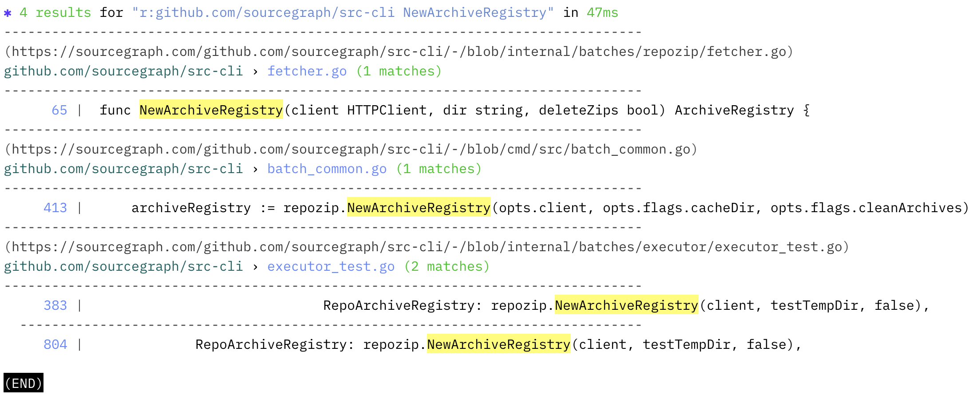Open the executor_test.go file link

(331, 266)
